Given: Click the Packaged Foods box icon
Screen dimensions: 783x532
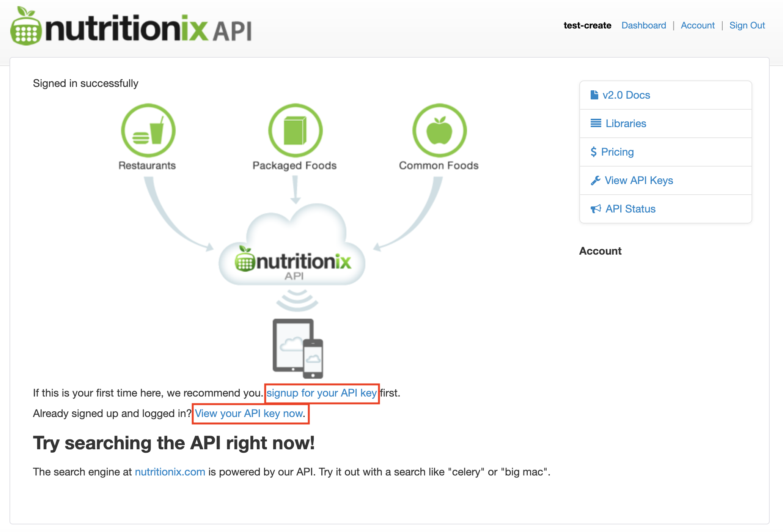Looking at the screenshot, I should click(296, 131).
